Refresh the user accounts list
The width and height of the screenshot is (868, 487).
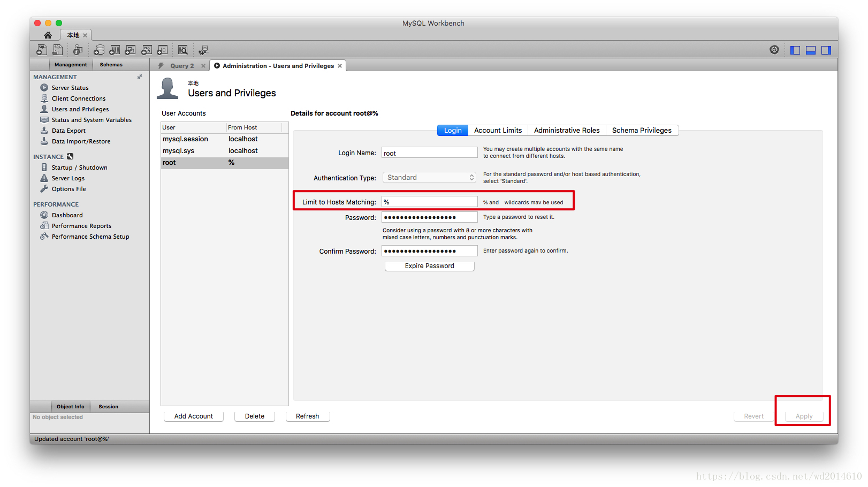pyautogui.click(x=308, y=416)
